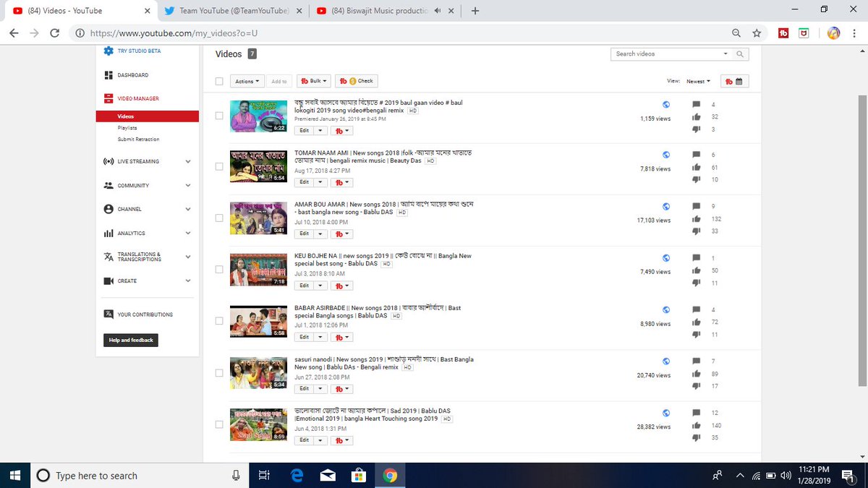Viewport: 868px width, 488px height.
Task: Click the Chrome icon in the taskbar
Action: pyautogui.click(x=390, y=475)
